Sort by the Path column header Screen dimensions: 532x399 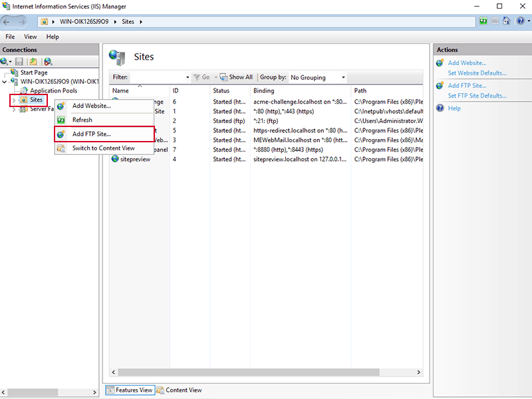(x=387, y=90)
